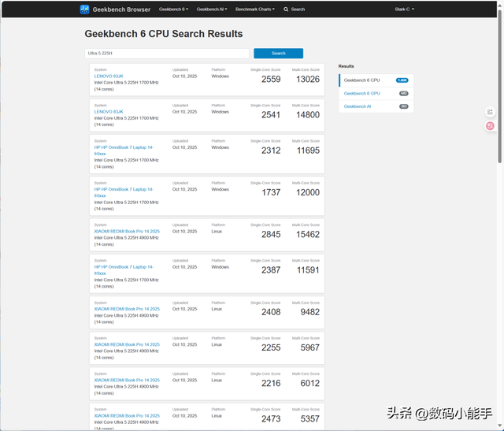Click the grid widget icon on right edge
The image size is (504, 431).
click(491, 113)
